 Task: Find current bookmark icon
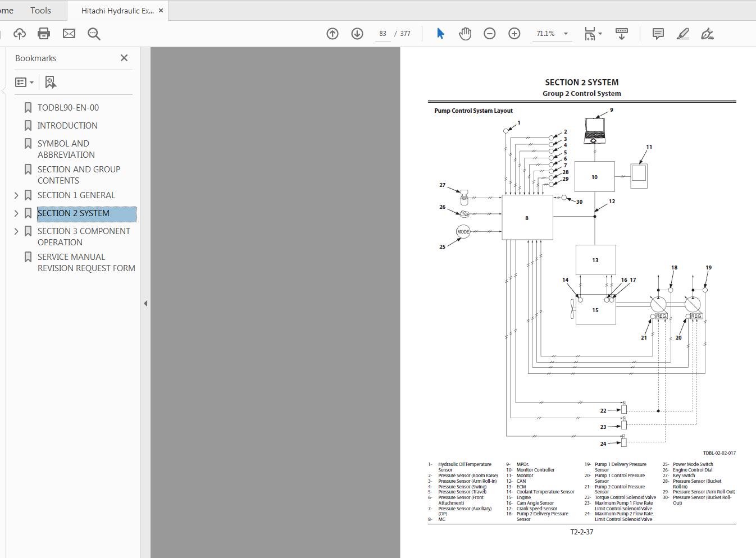pyautogui.click(x=51, y=83)
